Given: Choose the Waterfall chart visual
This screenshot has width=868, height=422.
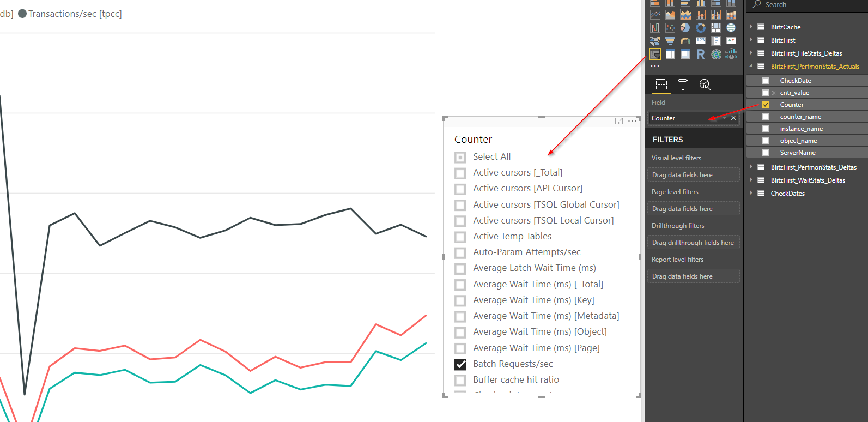Looking at the screenshot, I should pos(655,28).
